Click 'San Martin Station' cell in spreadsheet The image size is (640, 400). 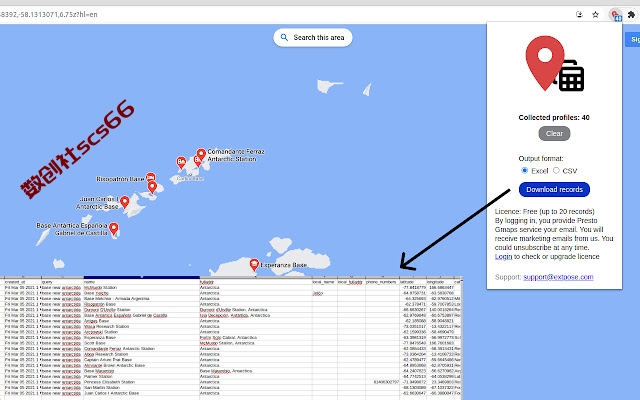141,388
